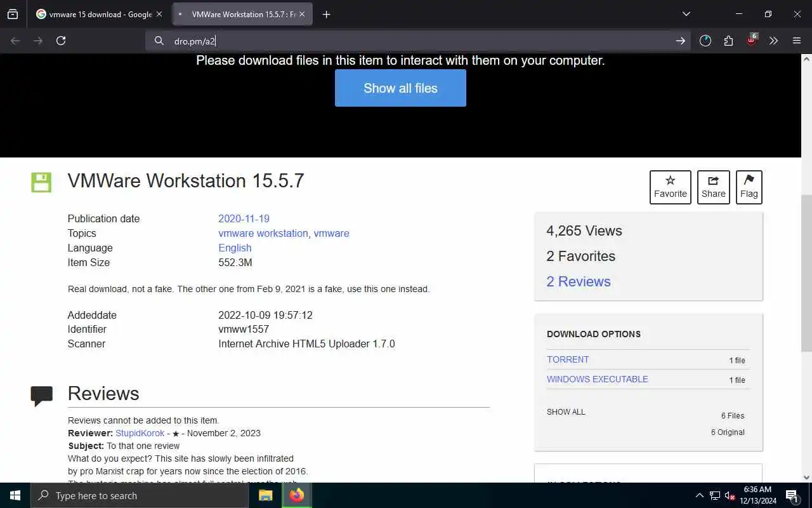Click the Firefox taskbar icon
This screenshot has height=508, width=812.
pos(297,495)
